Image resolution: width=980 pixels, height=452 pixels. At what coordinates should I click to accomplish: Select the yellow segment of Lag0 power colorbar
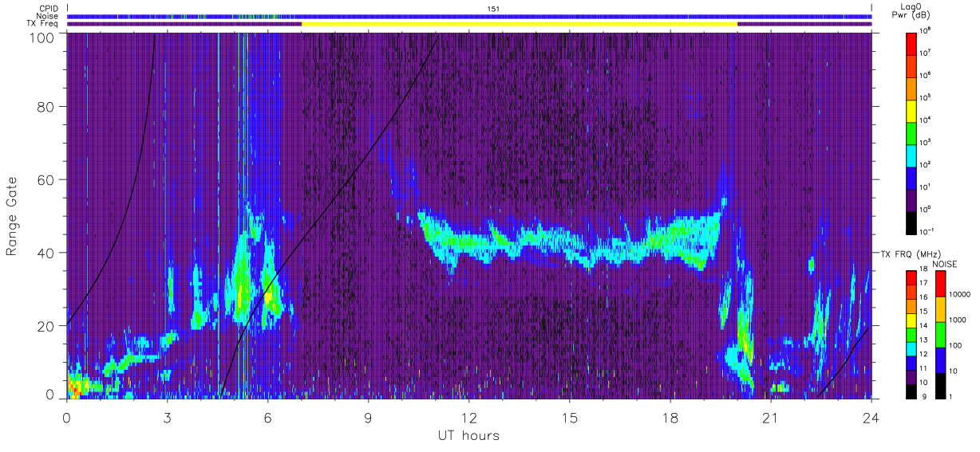(x=913, y=110)
